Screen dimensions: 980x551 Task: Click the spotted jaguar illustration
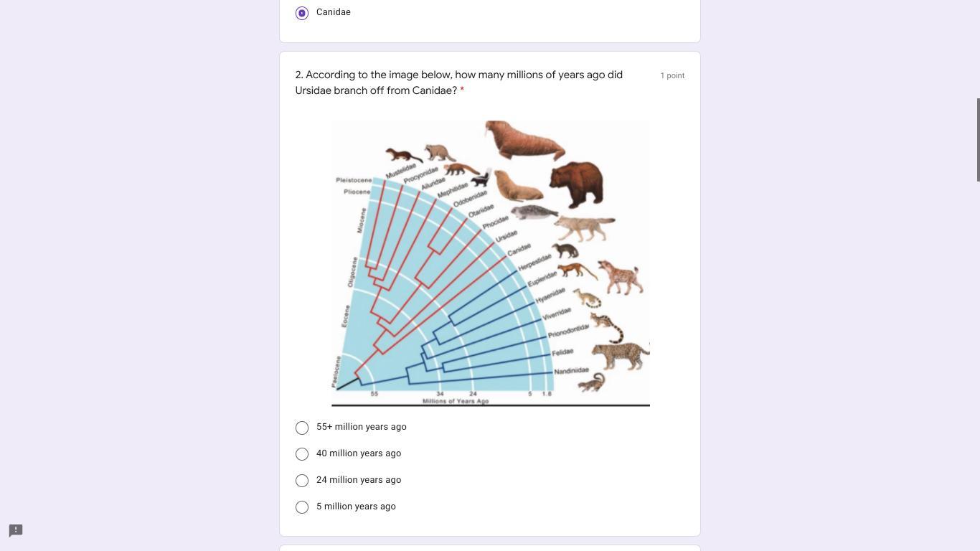point(618,354)
